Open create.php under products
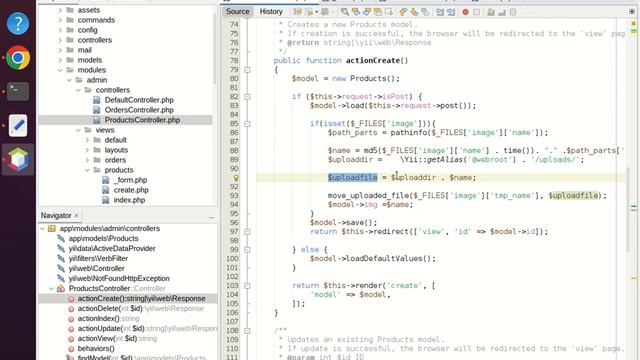This screenshot has width=640, height=360. click(131, 190)
